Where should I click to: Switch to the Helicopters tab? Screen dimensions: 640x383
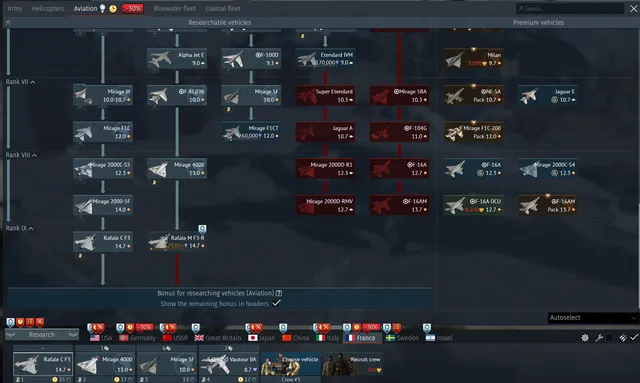48,8
